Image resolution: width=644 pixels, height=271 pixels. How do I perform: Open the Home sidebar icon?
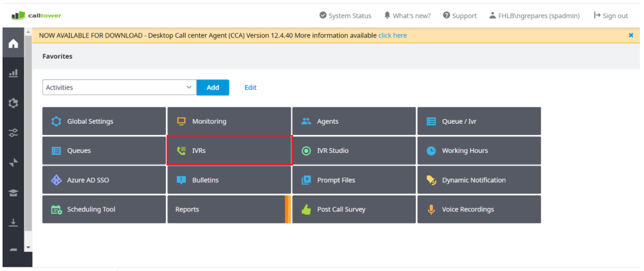(x=13, y=44)
